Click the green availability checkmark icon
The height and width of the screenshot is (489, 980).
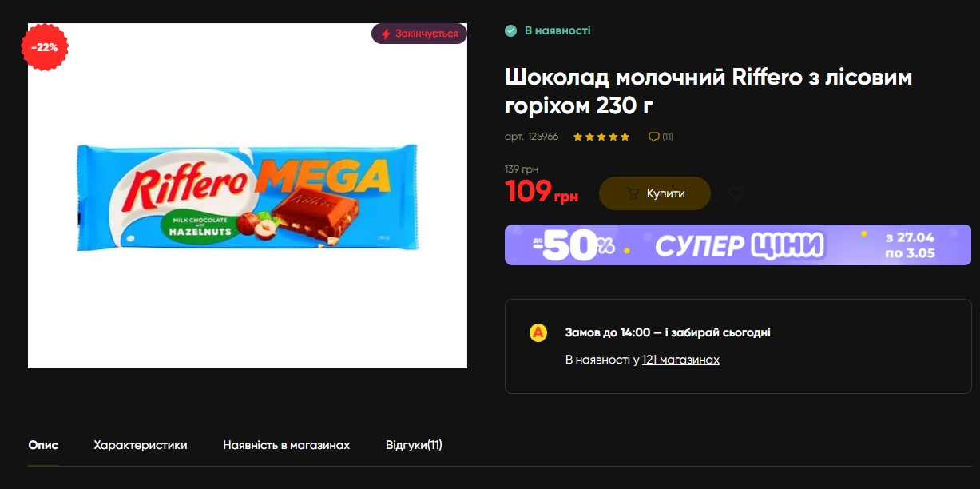[x=511, y=31]
